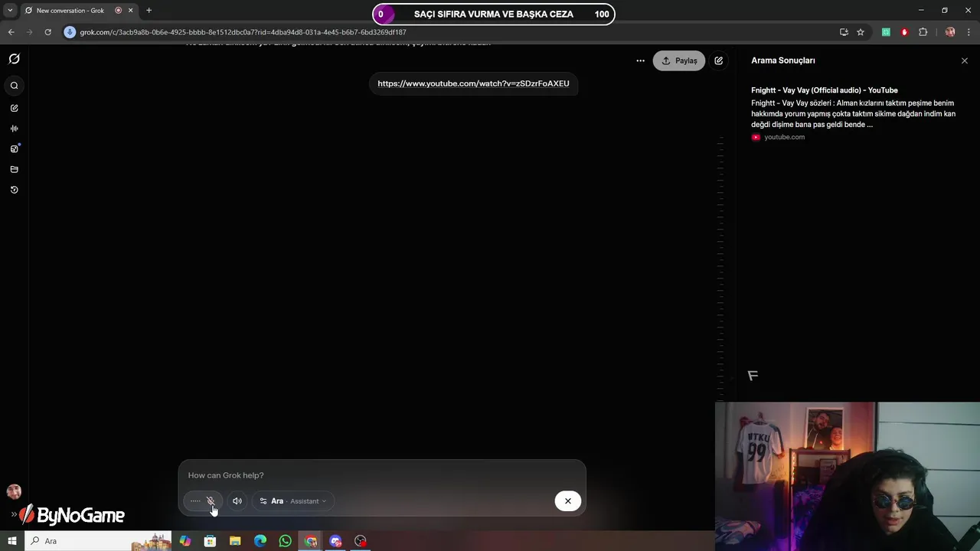Open the tab search dropdown arrow
Viewport: 980px width, 551px height.
10,11
